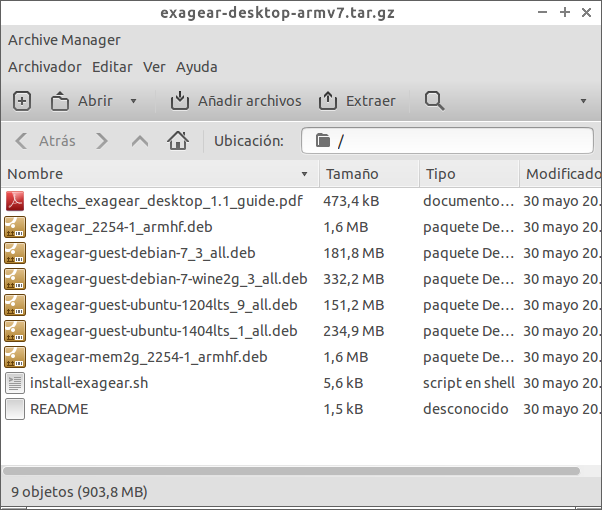Select exagear-guest-debian-7_3_all.deb
The image size is (602, 510).
(x=142, y=253)
